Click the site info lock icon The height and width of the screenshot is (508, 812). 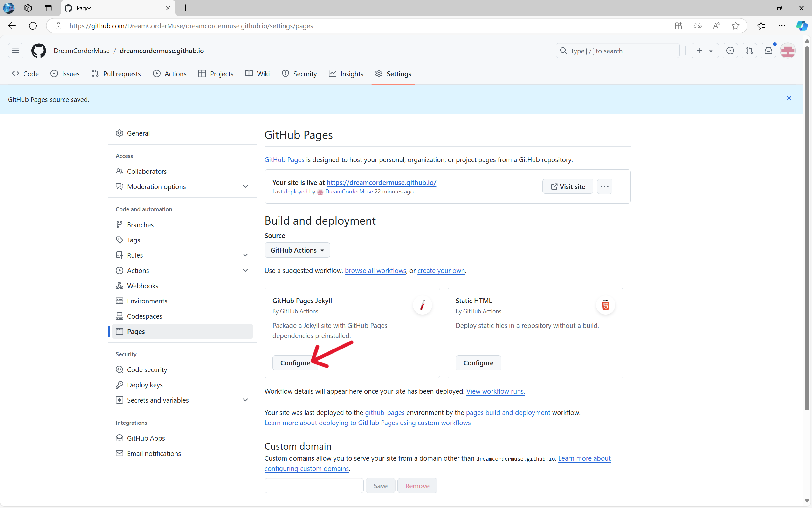58,26
